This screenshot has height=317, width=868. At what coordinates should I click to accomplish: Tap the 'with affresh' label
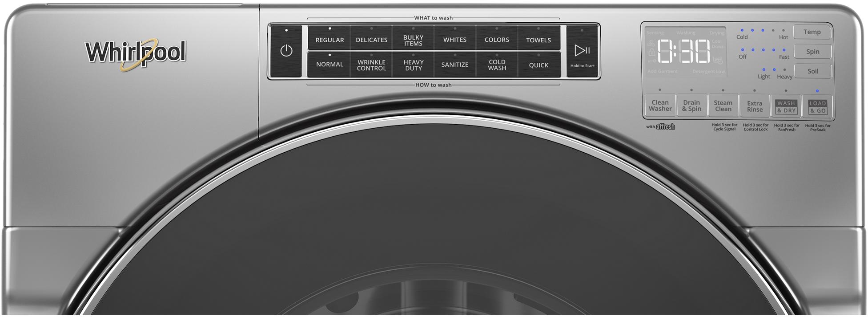point(660,127)
